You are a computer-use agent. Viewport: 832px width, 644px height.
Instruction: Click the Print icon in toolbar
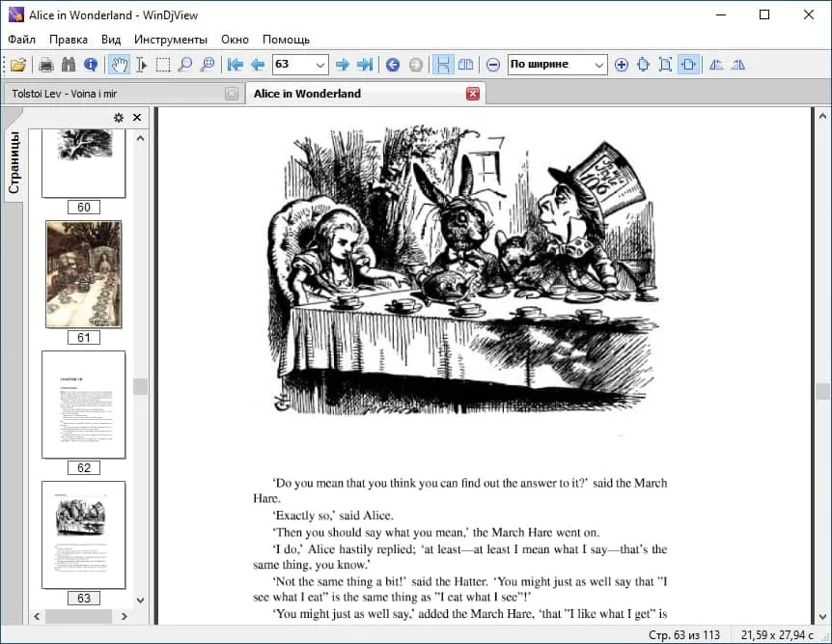tap(45, 65)
